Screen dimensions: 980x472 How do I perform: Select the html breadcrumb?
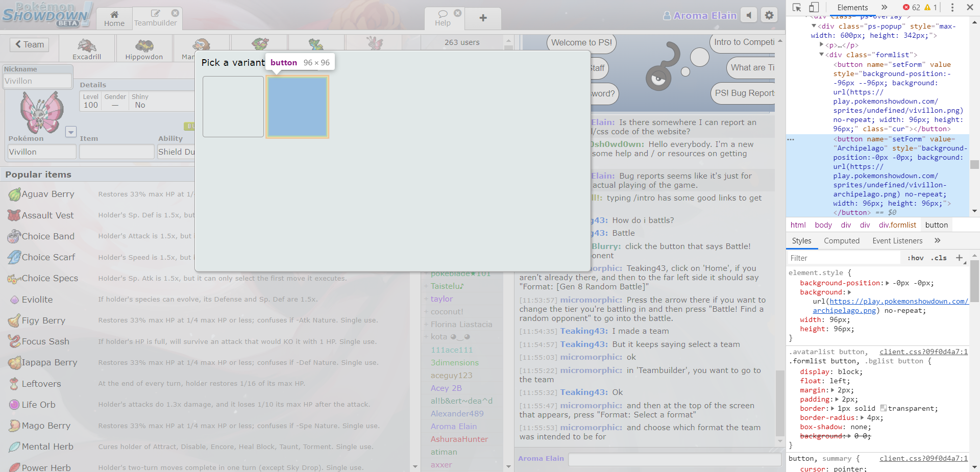(x=798, y=225)
